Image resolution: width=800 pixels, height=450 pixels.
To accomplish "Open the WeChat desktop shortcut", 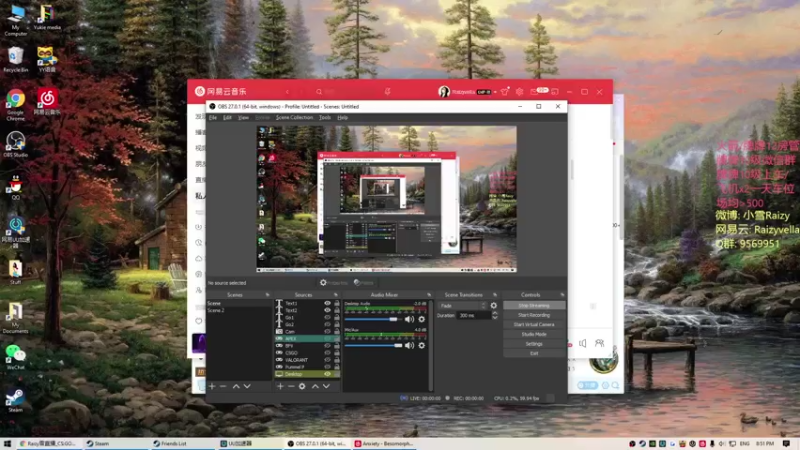I will coord(15,356).
